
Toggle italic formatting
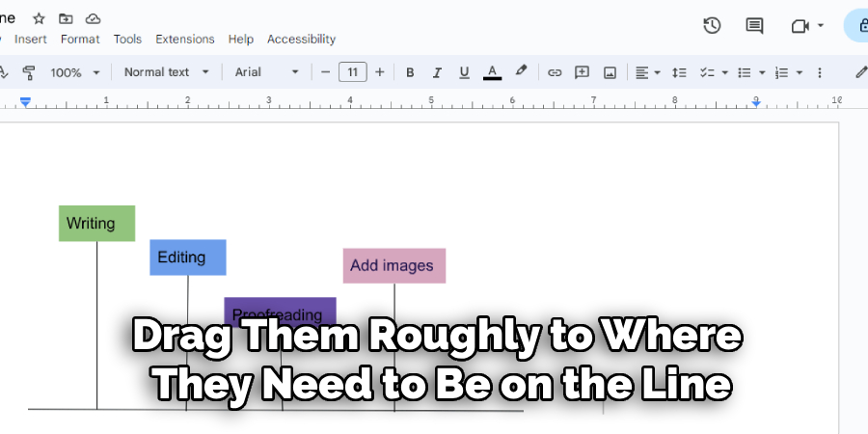[437, 72]
